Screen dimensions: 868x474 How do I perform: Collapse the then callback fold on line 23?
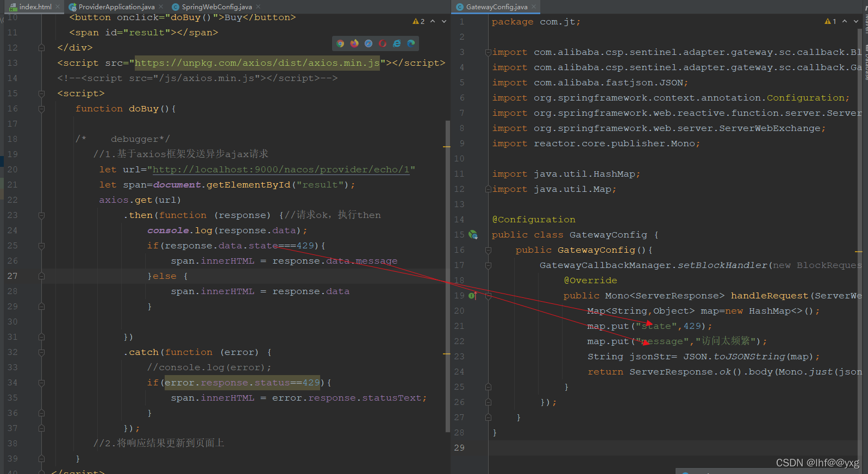(41, 215)
